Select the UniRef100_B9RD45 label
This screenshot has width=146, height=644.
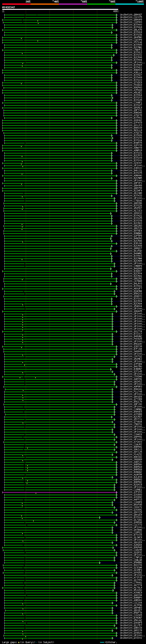pos(131,113)
